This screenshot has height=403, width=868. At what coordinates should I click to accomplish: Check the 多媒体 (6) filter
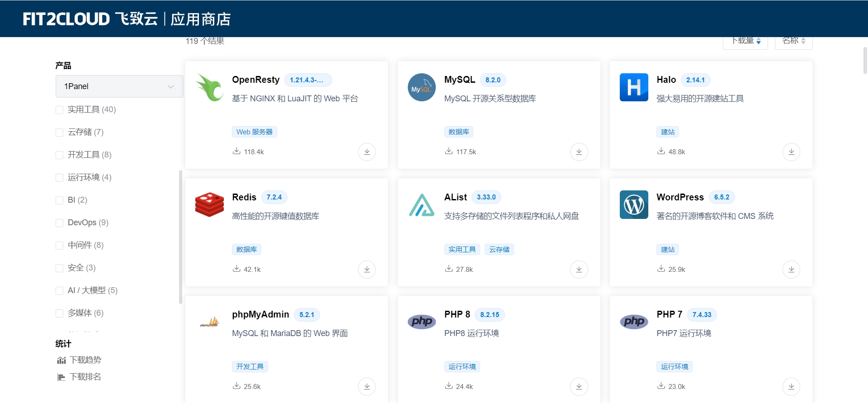click(x=59, y=313)
